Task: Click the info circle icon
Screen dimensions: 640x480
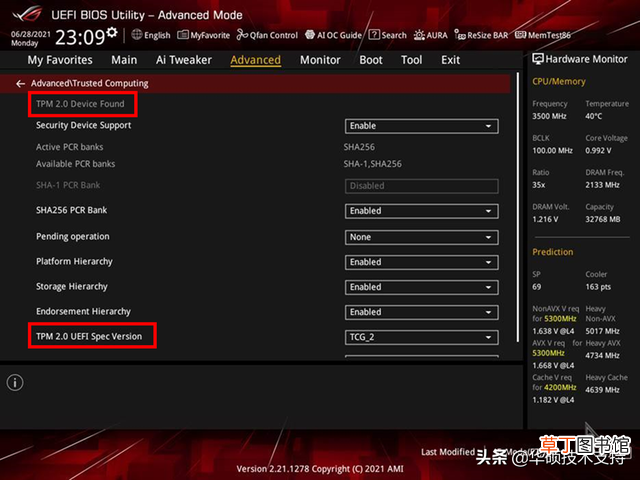Action: (x=15, y=382)
